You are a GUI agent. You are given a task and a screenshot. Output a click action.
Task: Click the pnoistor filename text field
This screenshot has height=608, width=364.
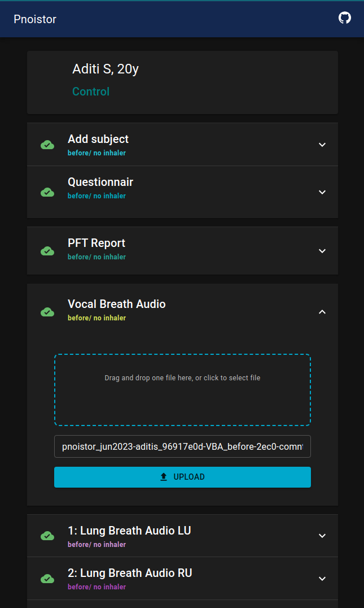pyautogui.click(x=182, y=446)
